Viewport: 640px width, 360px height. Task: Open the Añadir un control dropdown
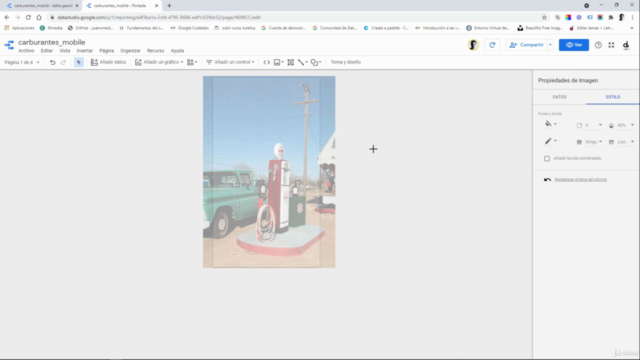(x=230, y=62)
